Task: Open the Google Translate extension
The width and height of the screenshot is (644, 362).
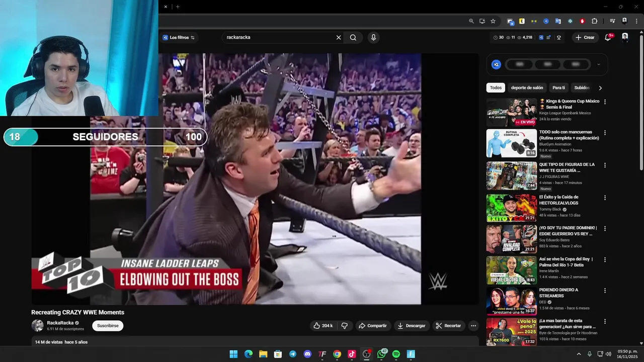Action: [x=558, y=21]
